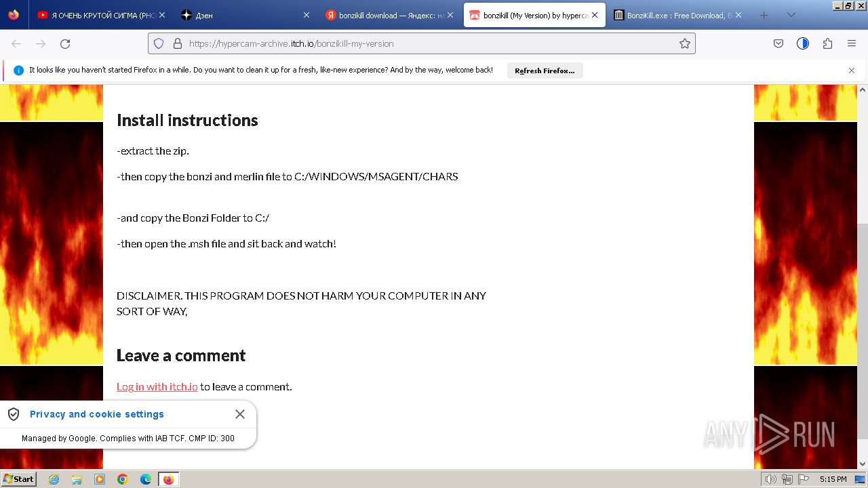Viewport: 868px width, 488px height.
Task: Click the Leave a comment heading
Action: [x=181, y=355]
